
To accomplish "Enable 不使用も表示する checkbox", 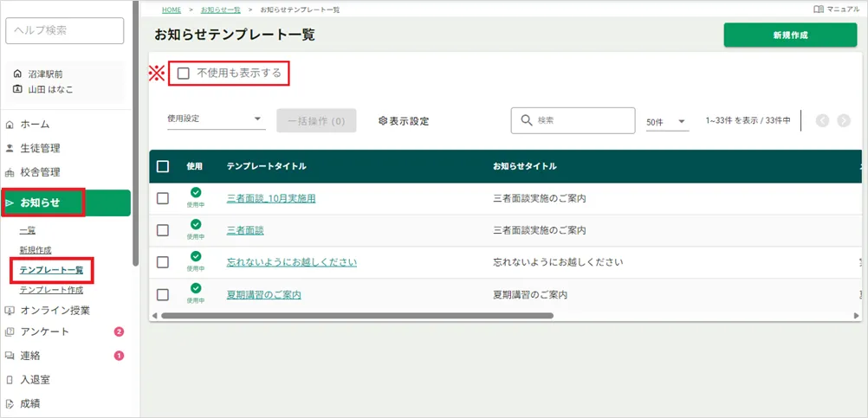I will [184, 73].
